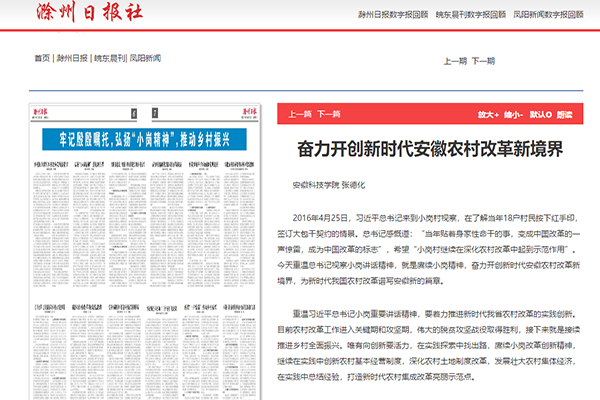The width and height of the screenshot is (600, 400).
Task: Select 滁州日报 in navigation bar
Action: 72,58
